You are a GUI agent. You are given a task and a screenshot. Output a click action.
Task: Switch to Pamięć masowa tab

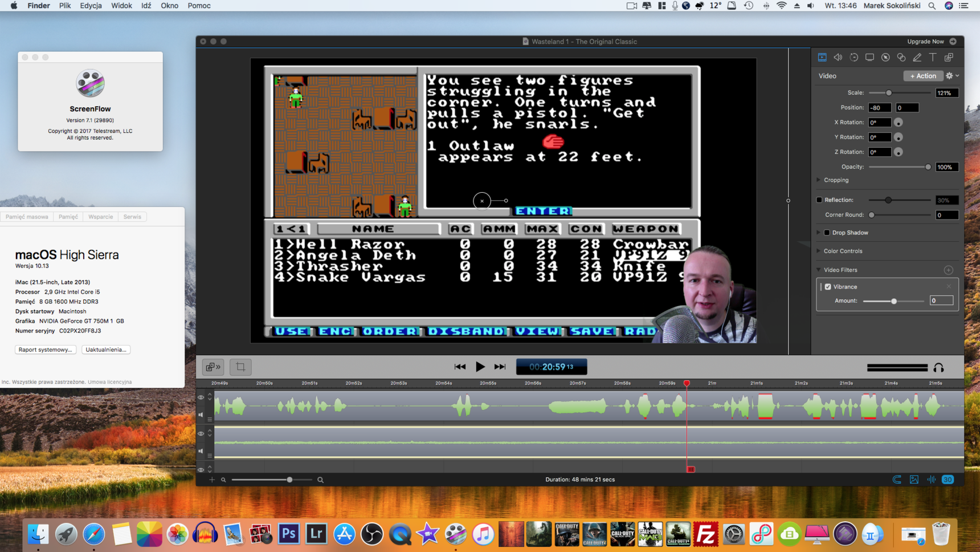click(x=27, y=217)
